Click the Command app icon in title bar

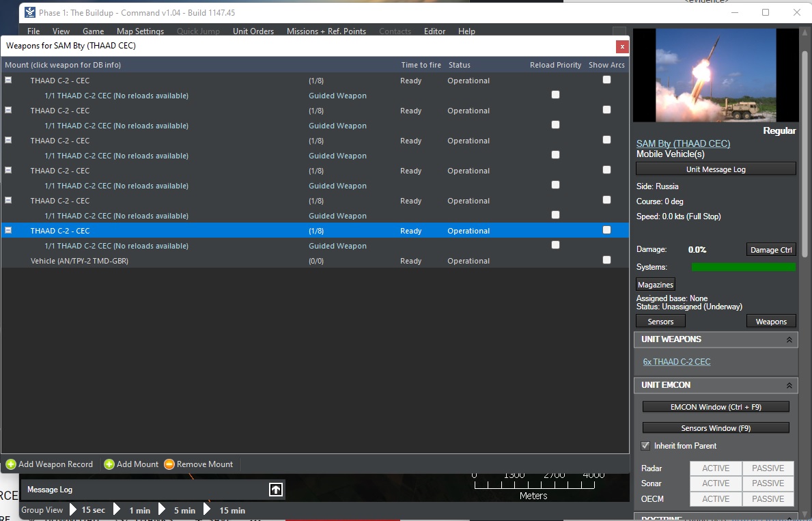click(31, 12)
